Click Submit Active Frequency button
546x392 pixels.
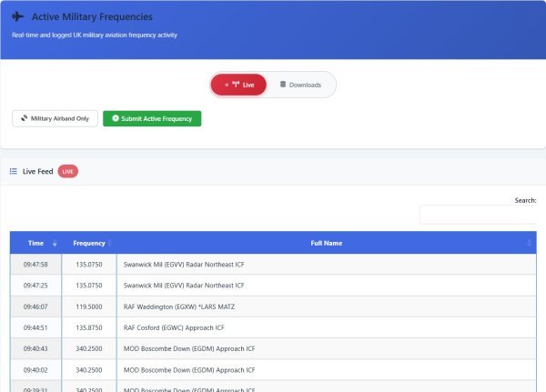(x=152, y=118)
